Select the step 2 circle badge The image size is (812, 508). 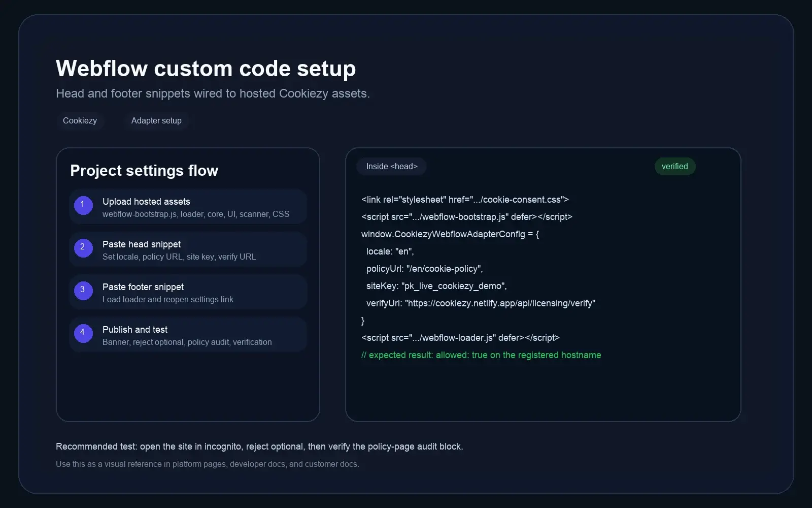pos(83,248)
